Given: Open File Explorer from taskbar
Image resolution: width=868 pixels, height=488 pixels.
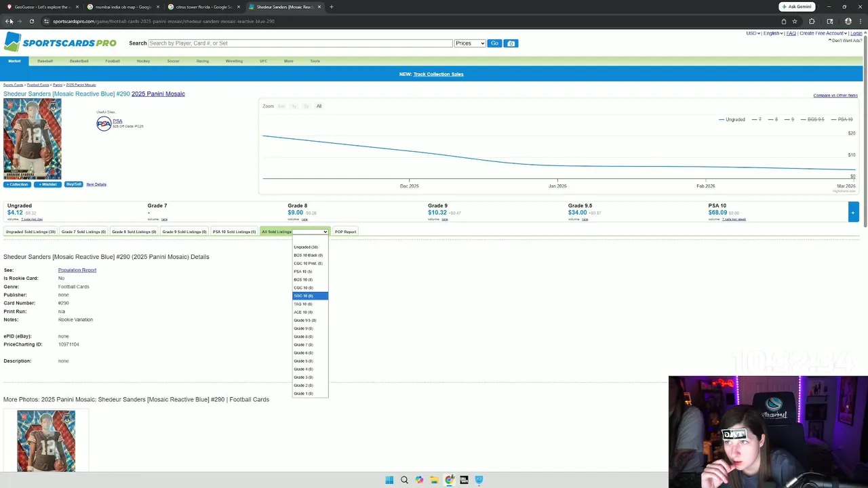Looking at the screenshot, I should point(434,480).
